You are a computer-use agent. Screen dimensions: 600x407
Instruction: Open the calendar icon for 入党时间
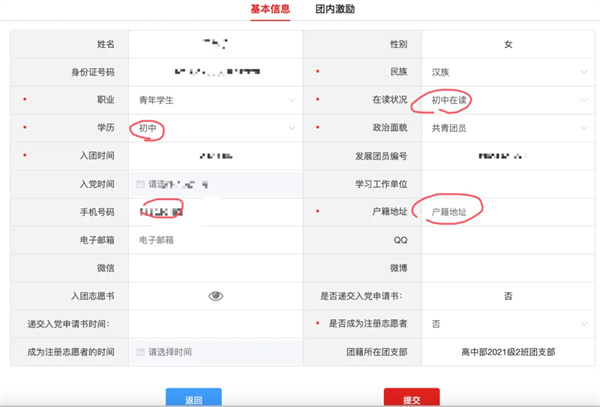coord(141,184)
